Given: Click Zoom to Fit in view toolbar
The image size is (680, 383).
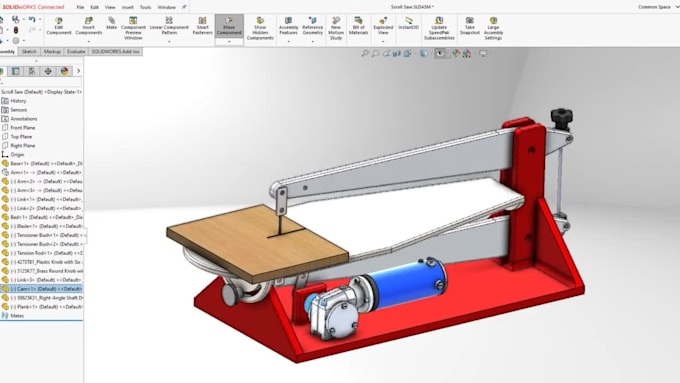Looking at the screenshot, I should coord(365,53).
